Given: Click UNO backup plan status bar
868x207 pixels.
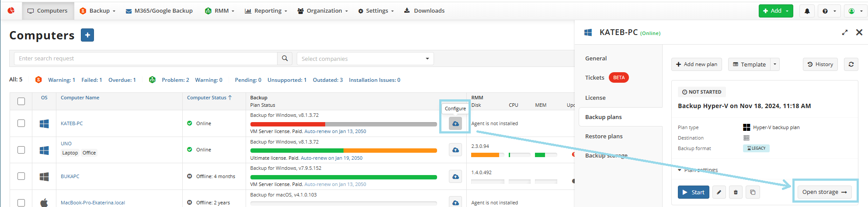Looking at the screenshot, I should coord(344,151).
